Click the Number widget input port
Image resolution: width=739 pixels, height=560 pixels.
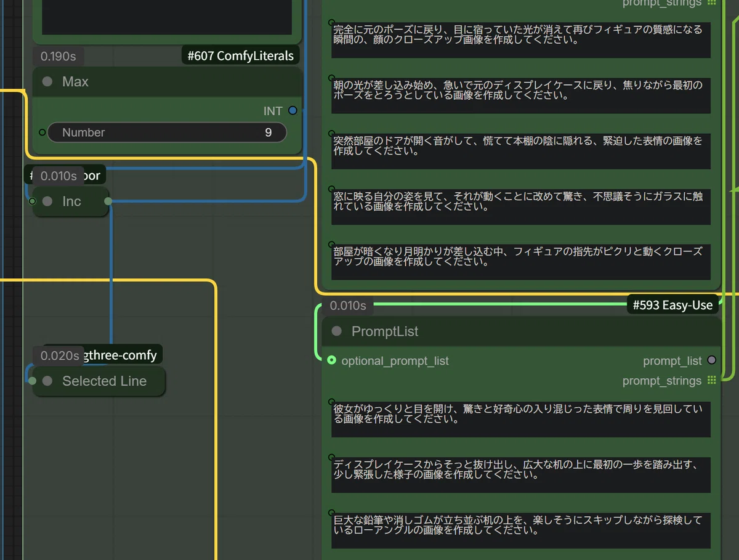[42, 132]
